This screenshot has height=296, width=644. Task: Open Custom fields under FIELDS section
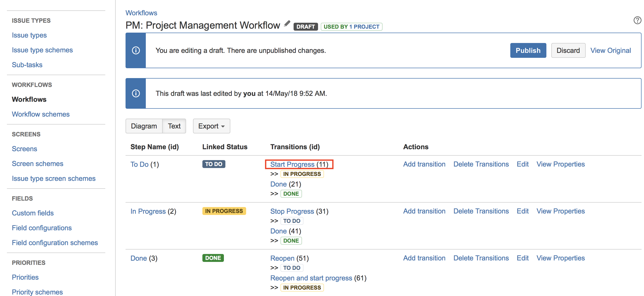click(x=33, y=213)
